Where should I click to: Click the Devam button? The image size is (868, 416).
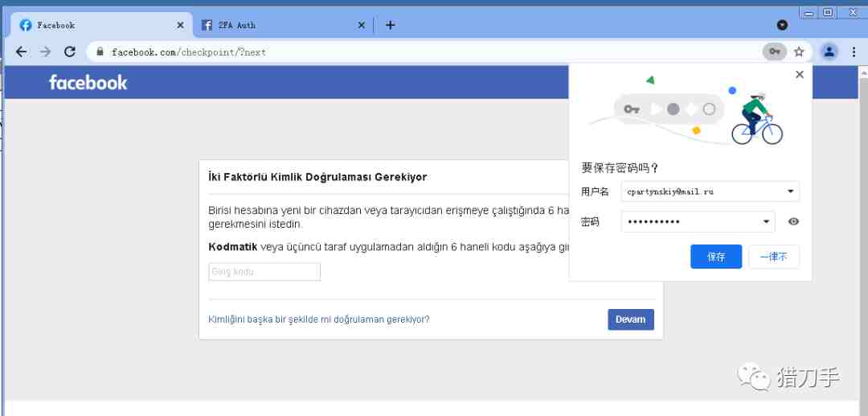pyautogui.click(x=631, y=319)
